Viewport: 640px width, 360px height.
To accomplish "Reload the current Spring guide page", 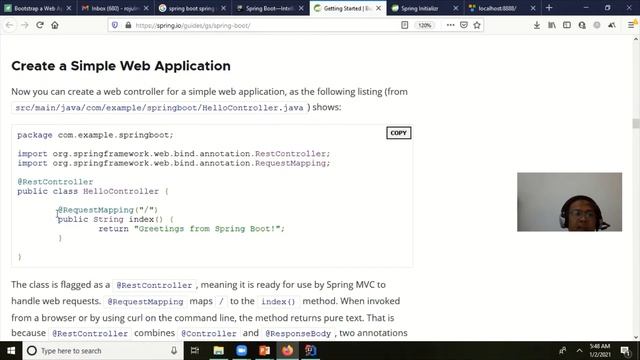I will pyautogui.click(x=40, y=25).
